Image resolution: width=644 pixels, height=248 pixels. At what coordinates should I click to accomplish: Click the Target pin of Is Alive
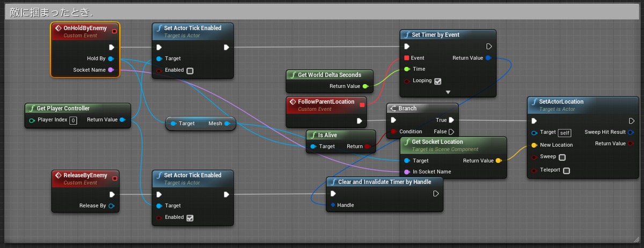pyautogui.click(x=313, y=146)
